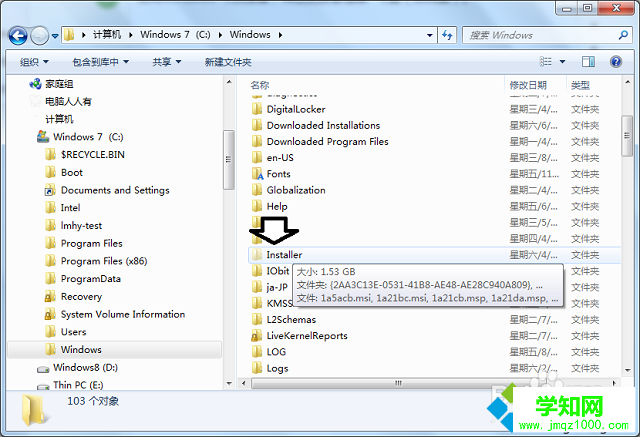The image size is (640, 437).
Task: Select L2Schemas folder icon
Action: 257,319
